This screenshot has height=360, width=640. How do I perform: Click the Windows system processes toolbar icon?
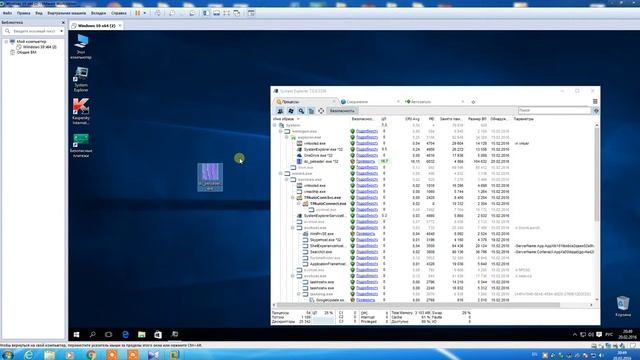pyautogui.click(x=291, y=111)
